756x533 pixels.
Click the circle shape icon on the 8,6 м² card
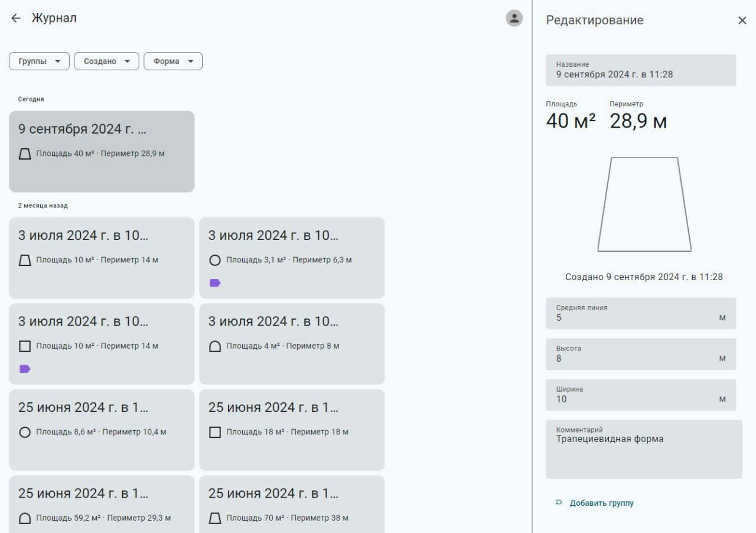click(x=25, y=433)
